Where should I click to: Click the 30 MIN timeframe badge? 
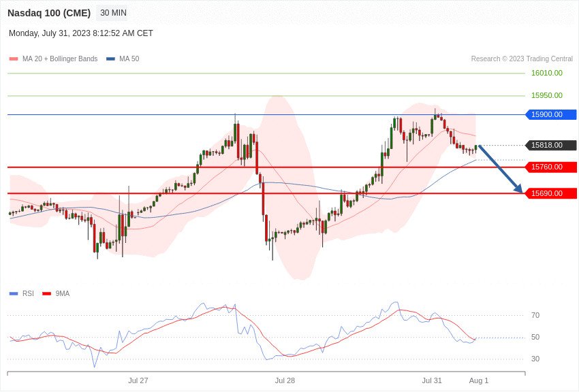(x=113, y=13)
